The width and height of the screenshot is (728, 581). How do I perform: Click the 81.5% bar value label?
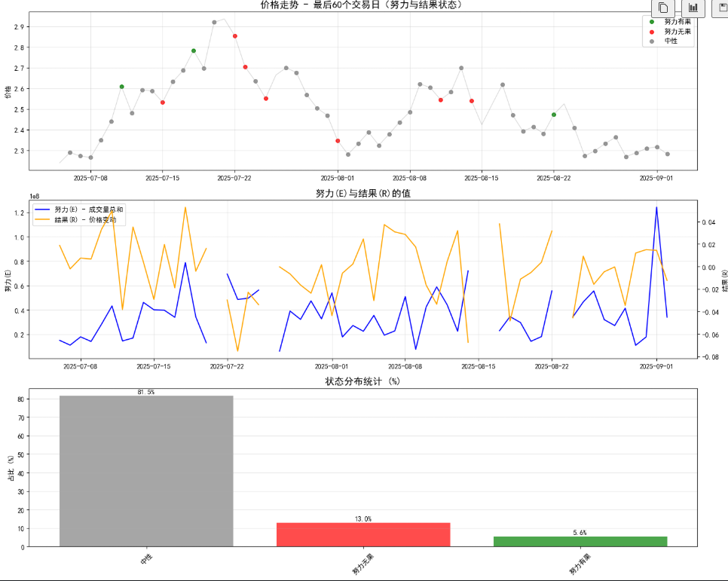[x=145, y=392]
